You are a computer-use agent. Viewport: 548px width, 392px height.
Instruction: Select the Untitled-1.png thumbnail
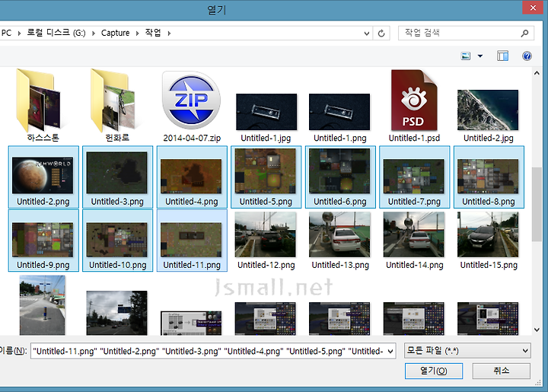339,112
